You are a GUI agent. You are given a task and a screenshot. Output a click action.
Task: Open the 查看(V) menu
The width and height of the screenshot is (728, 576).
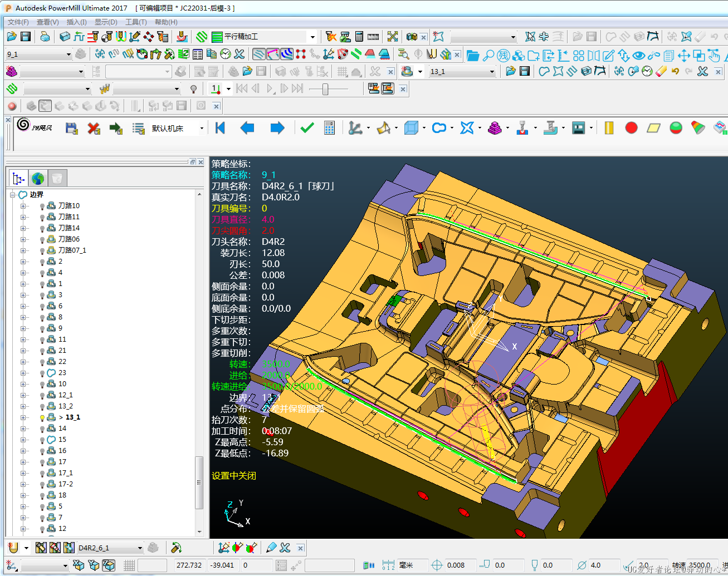tap(48, 22)
